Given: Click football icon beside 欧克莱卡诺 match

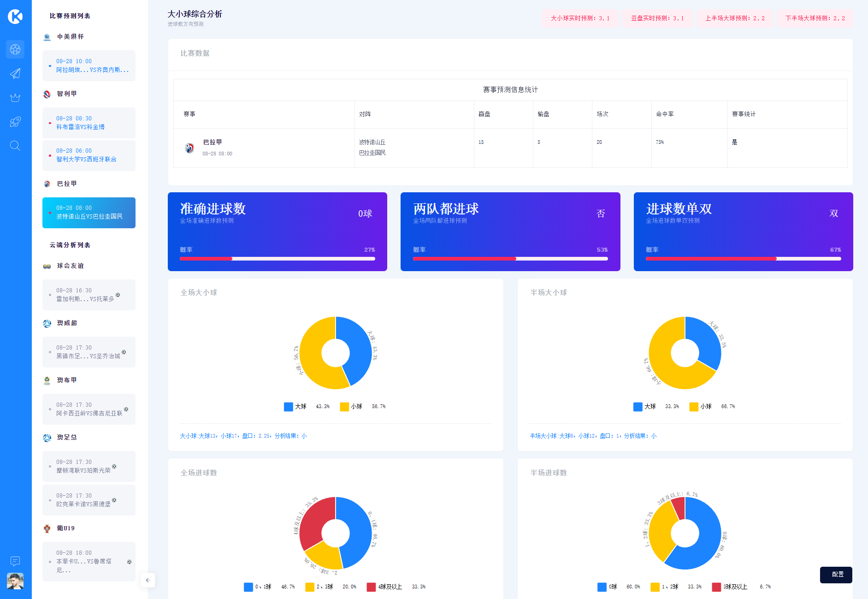Looking at the screenshot, I should [114, 500].
